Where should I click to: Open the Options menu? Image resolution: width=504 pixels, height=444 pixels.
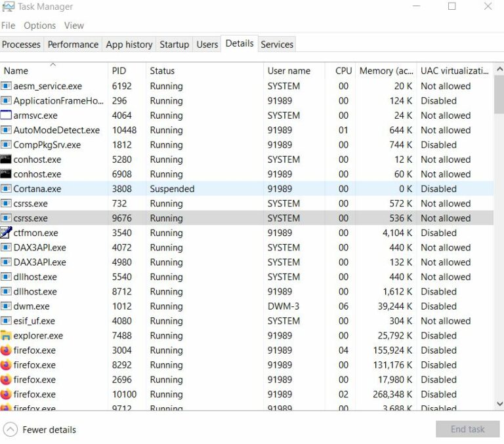[39, 26]
